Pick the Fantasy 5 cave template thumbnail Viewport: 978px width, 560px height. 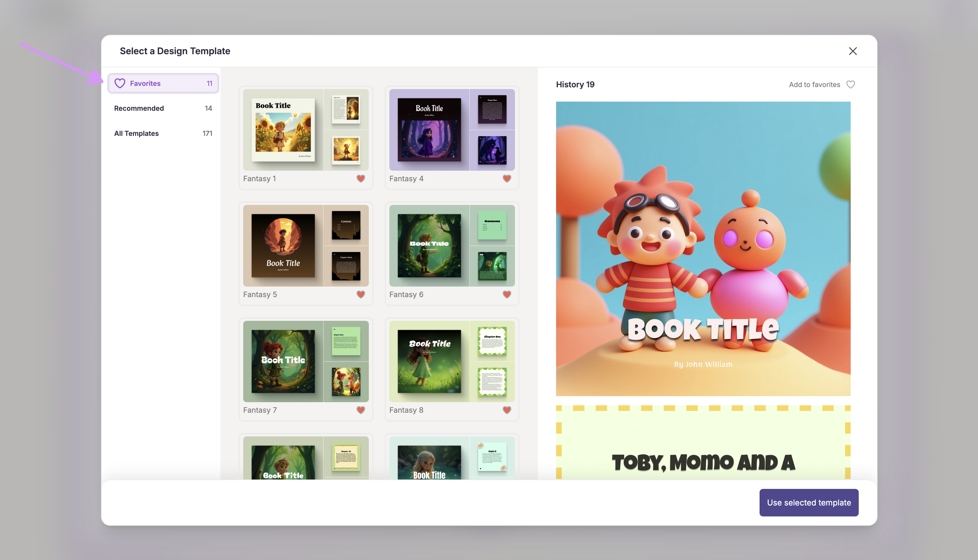305,246
